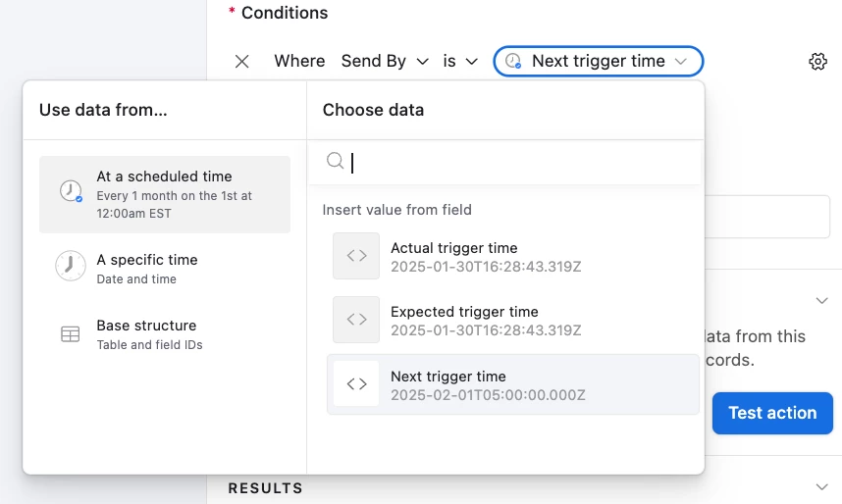Open the Send By field dropdown
Image resolution: width=842 pixels, height=504 pixels.
[x=385, y=61]
